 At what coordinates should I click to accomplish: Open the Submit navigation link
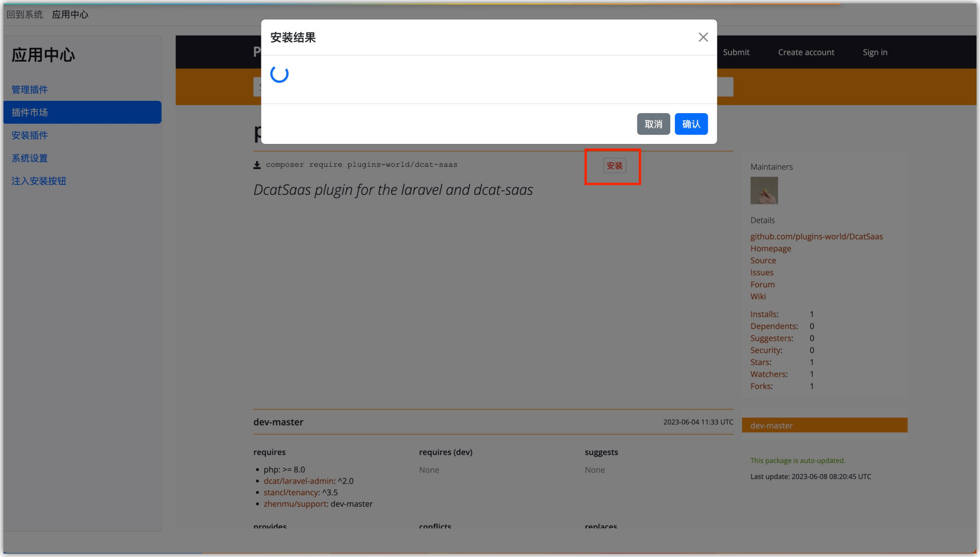pyautogui.click(x=736, y=52)
